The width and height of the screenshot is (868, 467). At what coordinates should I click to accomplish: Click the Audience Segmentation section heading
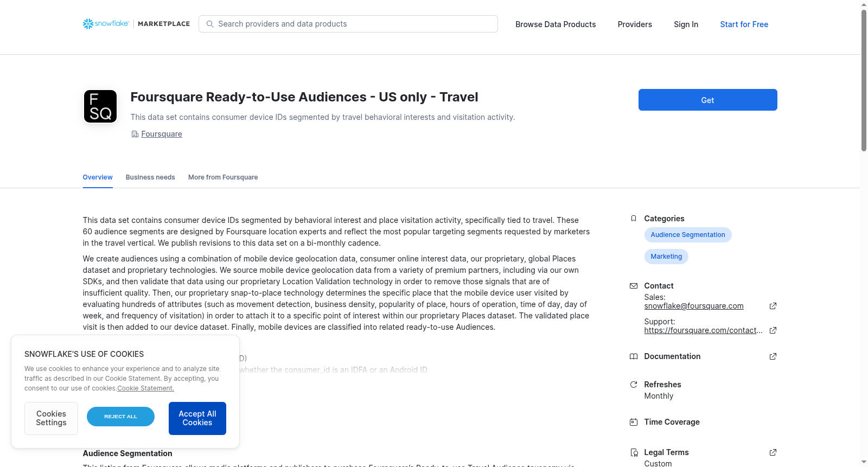[x=127, y=453]
